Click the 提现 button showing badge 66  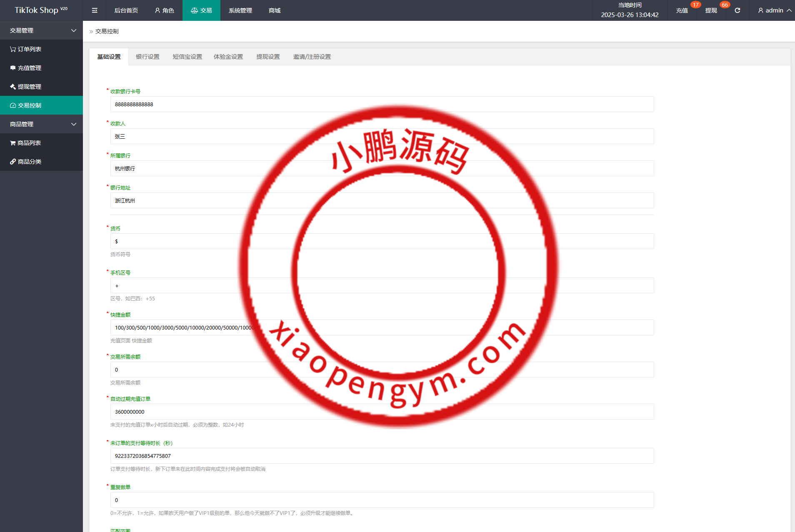[x=711, y=11]
